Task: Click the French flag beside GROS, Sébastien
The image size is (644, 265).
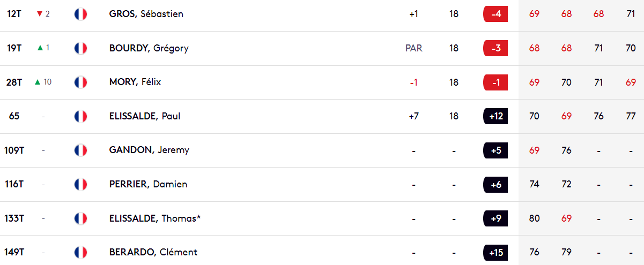Action: (80, 14)
